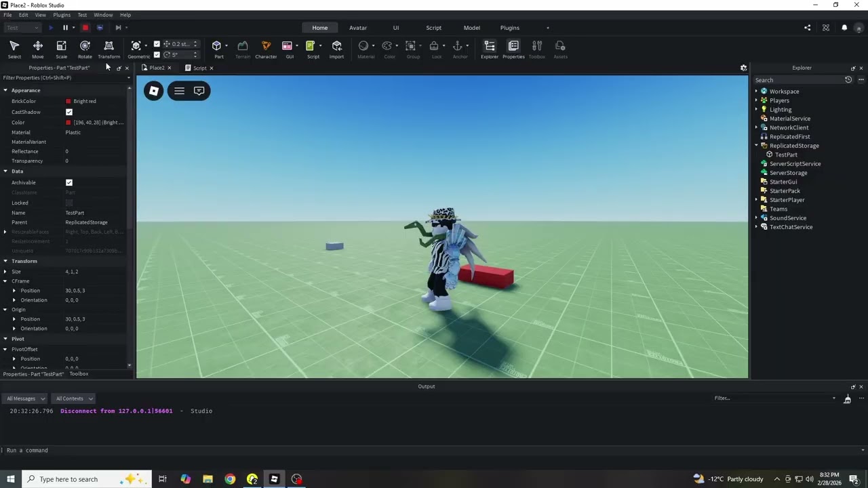The height and width of the screenshot is (488, 868).
Task: Switch to the Avatar ribbon tab
Action: [358, 28]
